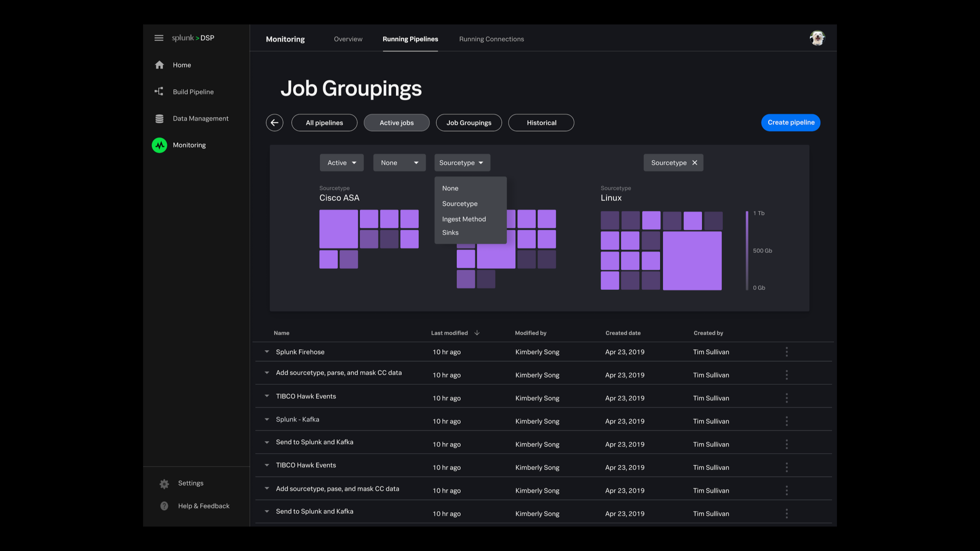Click the Data Management database icon
The image size is (980, 551).
(159, 118)
